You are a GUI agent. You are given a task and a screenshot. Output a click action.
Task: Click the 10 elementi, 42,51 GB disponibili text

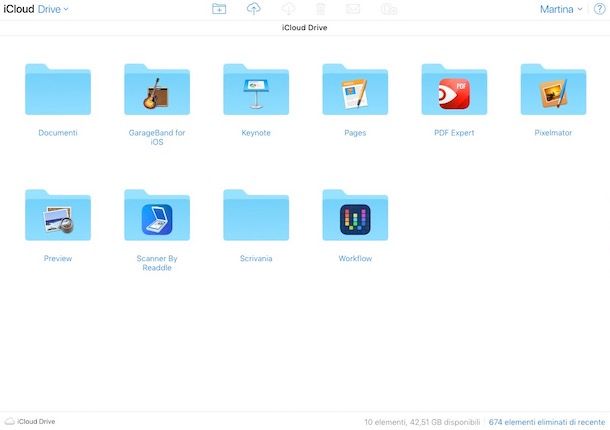click(422, 422)
